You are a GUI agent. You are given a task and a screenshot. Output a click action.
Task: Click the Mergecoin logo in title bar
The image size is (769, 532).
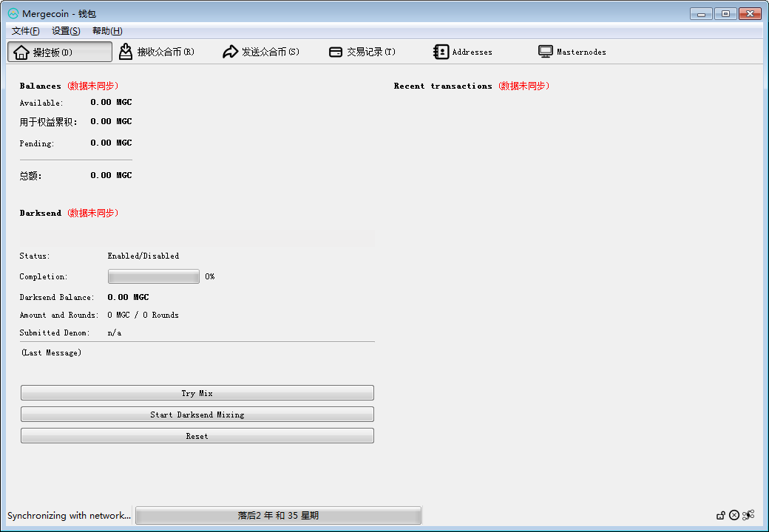(13, 14)
